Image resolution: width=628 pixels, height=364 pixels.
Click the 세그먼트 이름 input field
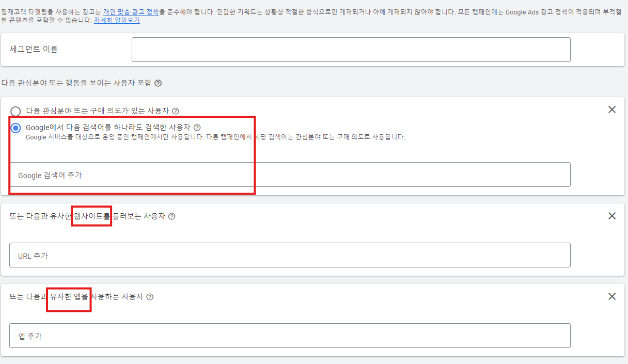pyautogui.click(x=351, y=50)
